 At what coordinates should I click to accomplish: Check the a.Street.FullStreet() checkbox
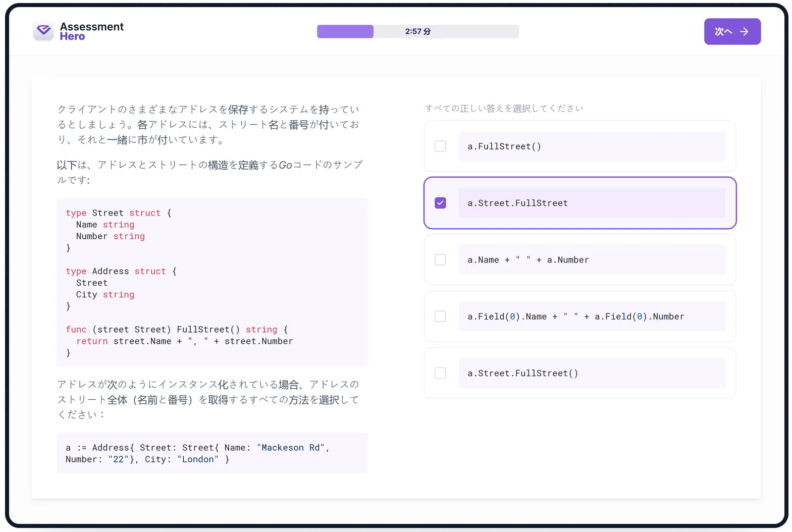(x=440, y=373)
